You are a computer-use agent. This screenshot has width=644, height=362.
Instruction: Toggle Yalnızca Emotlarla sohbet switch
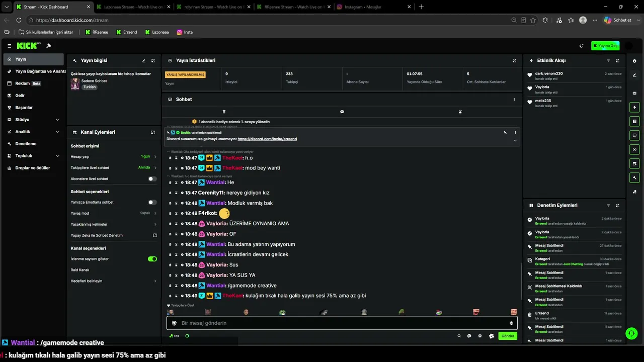point(152,202)
